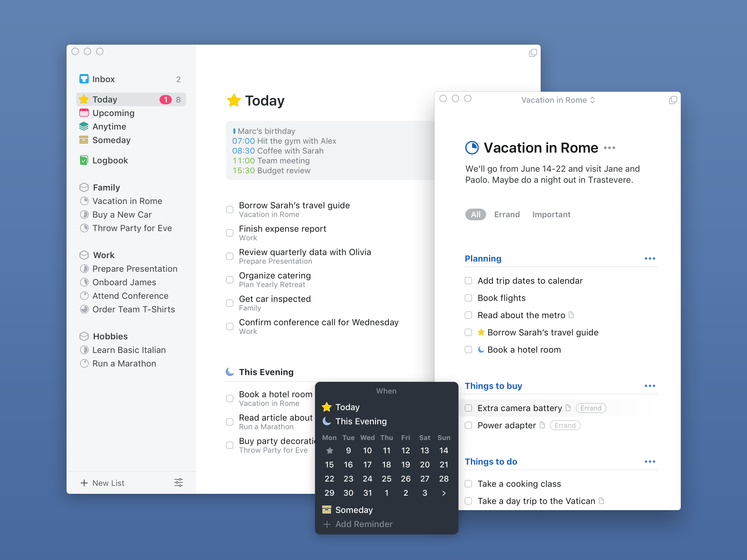Toggle checkbox for Add trip dates to calendar
Viewport: 747px width, 560px height.
click(468, 281)
